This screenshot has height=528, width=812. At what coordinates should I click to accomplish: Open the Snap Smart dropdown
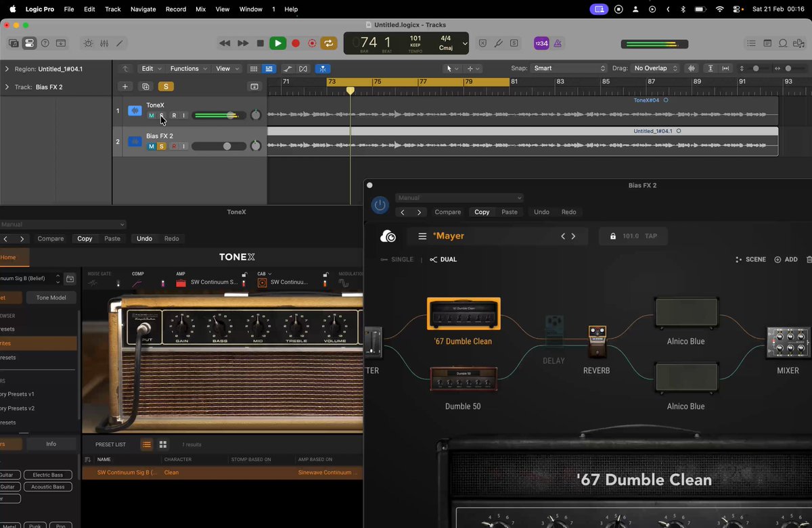point(570,68)
